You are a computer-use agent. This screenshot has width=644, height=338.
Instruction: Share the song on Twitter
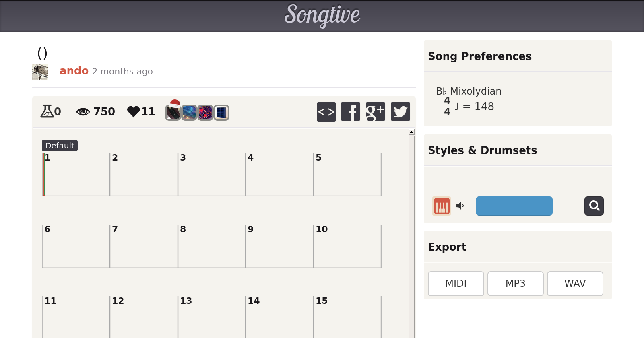(400, 111)
